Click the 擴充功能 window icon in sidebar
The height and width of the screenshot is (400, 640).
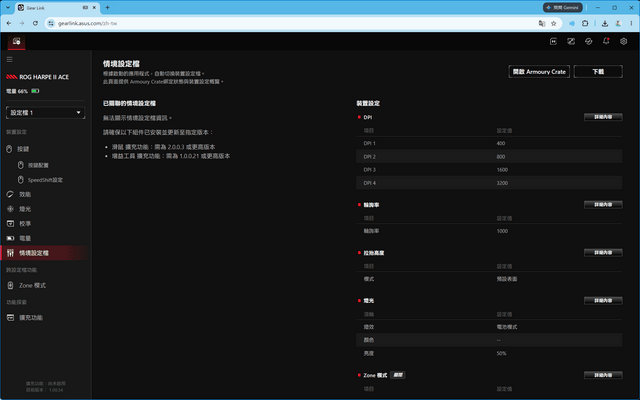[10, 318]
